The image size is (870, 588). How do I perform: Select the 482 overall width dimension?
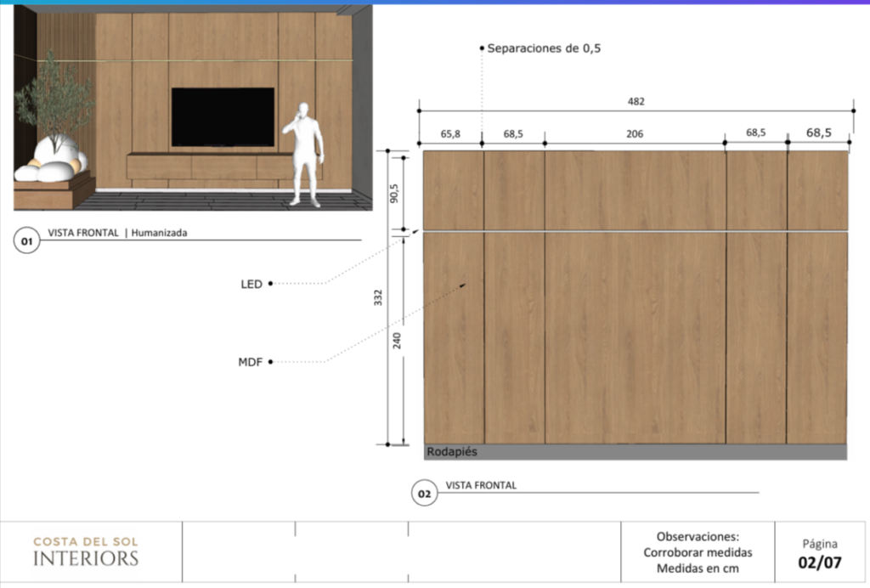636,101
